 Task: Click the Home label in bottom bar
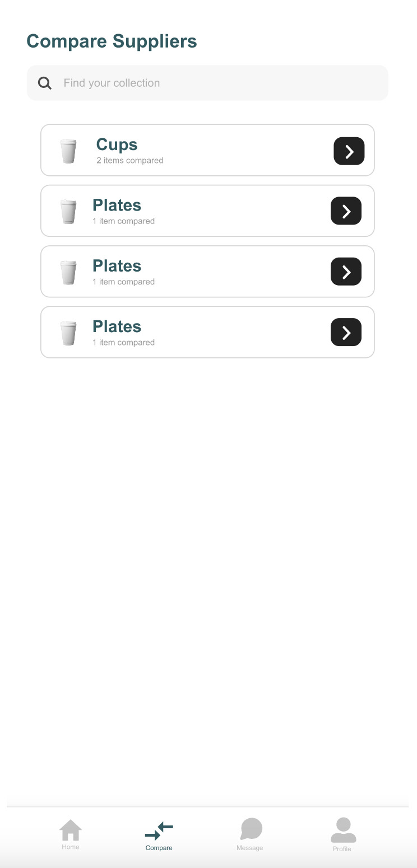[x=71, y=847]
